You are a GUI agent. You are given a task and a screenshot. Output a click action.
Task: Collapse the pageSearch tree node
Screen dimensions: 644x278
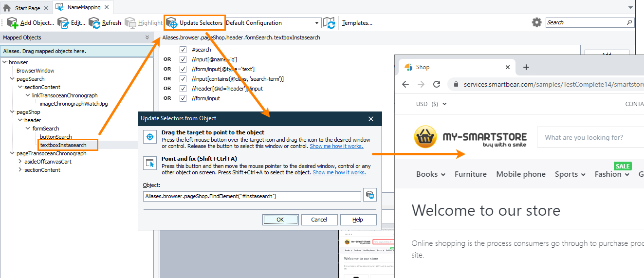pos(12,79)
